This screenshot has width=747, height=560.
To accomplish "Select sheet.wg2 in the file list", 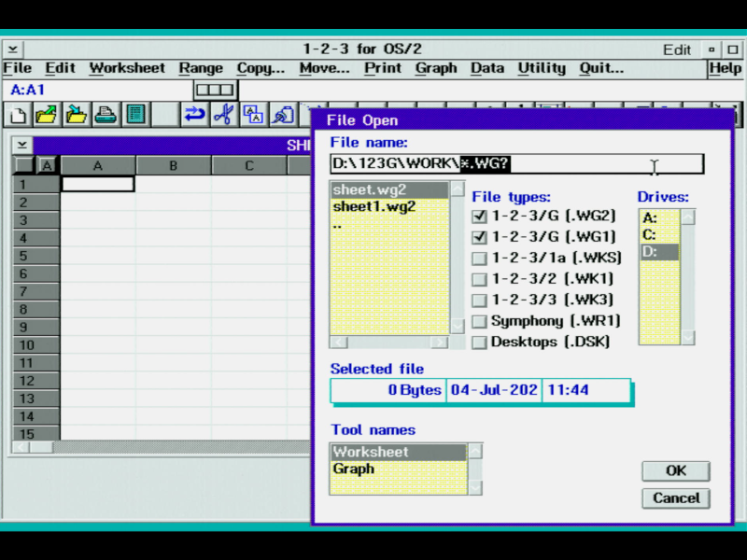I will (x=389, y=189).
